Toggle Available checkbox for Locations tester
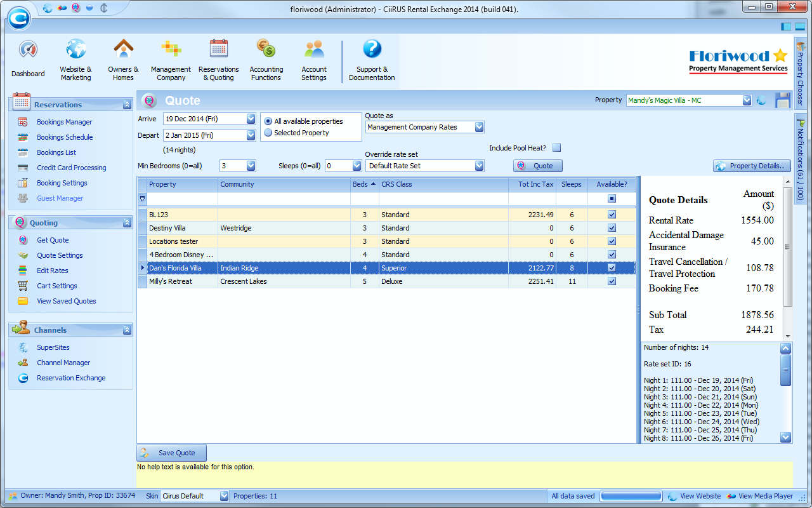This screenshot has height=508, width=812. [x=612, y=241]
